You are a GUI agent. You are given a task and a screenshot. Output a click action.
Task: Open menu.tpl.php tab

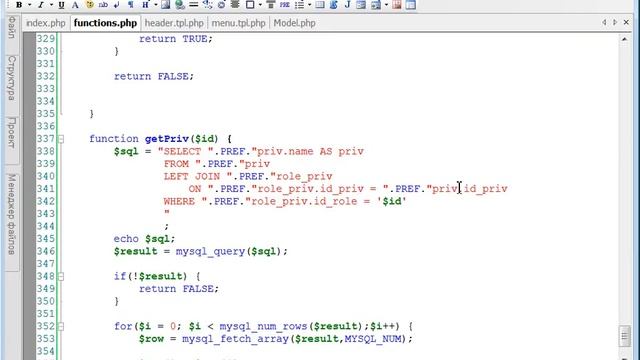pos(238,23)
